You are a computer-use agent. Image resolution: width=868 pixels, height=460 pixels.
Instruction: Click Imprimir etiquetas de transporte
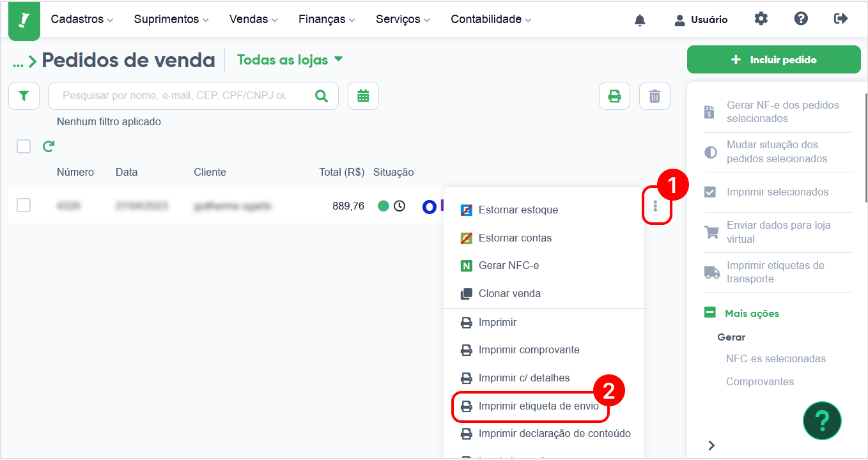pyautogui.click(x=779, y=272)
